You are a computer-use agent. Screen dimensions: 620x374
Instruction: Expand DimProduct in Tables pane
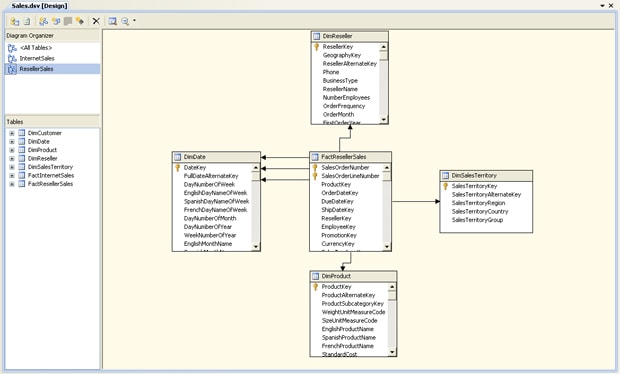click(x=12, y=150)
